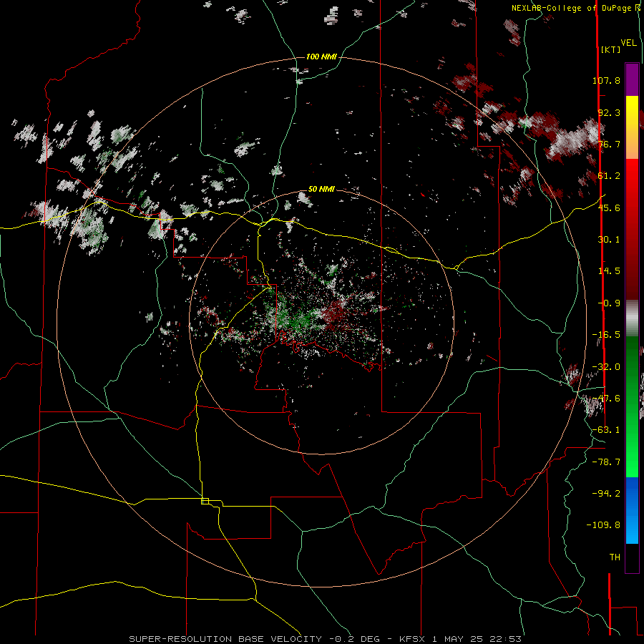Click the -78.7 velocity scale value
This screenshot has width=644, height=644.
[x=606, y=462]
